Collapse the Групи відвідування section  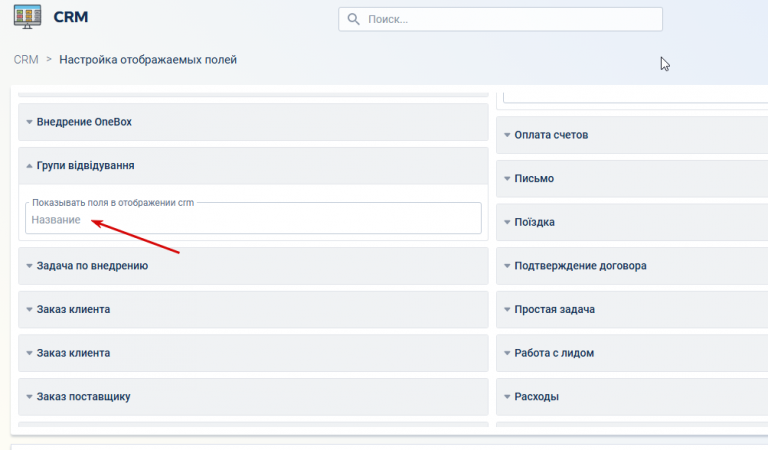point(253,166)
